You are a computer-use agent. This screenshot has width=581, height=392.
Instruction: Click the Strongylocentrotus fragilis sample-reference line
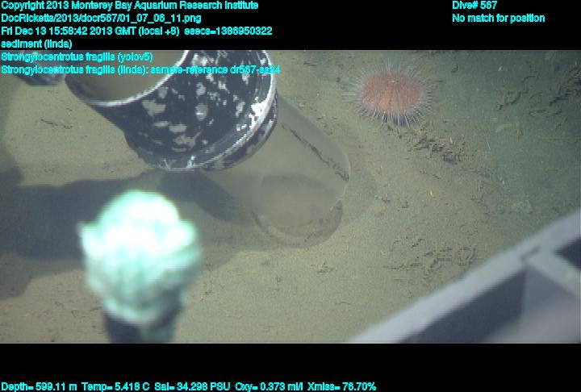pyautogui.click(x=140, y=69)
